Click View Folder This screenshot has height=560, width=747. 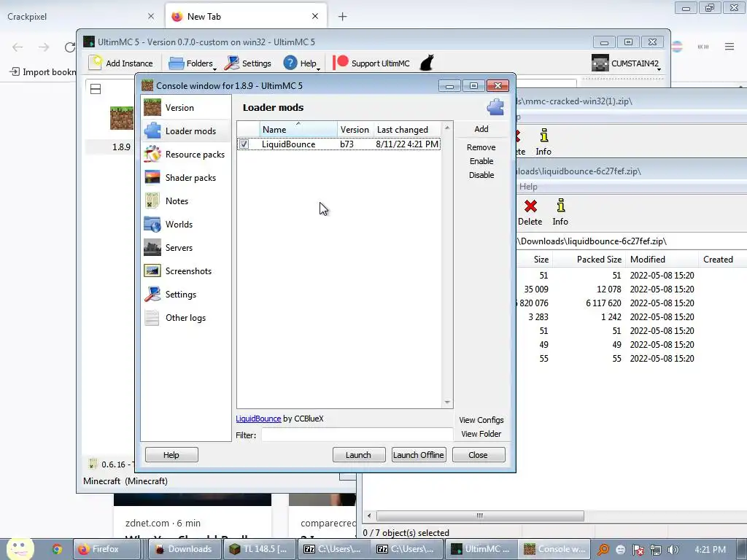(481, 434)
